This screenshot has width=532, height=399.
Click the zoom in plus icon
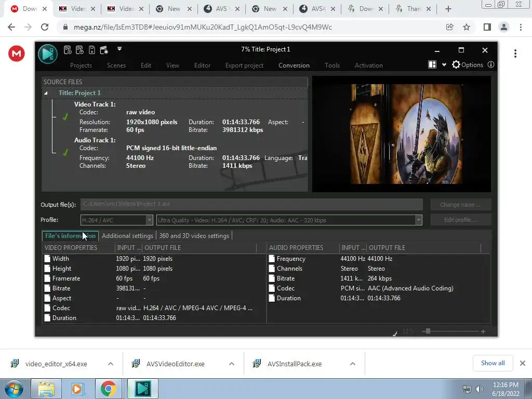click(483, 331)
